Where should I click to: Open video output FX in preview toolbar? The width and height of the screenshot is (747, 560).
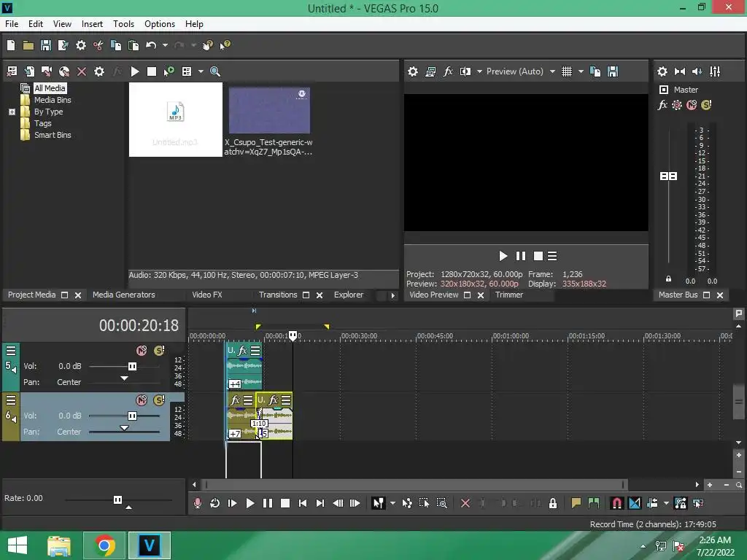coord(448,71)
